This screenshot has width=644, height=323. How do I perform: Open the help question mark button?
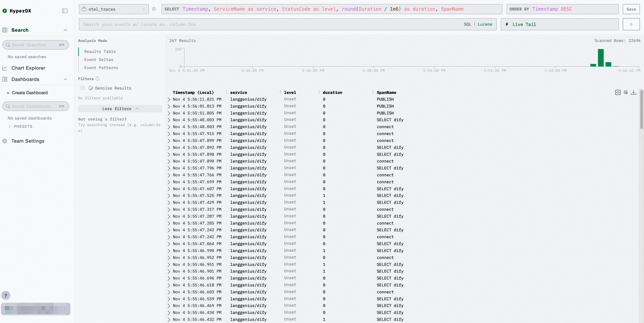[x=6, y=295]
